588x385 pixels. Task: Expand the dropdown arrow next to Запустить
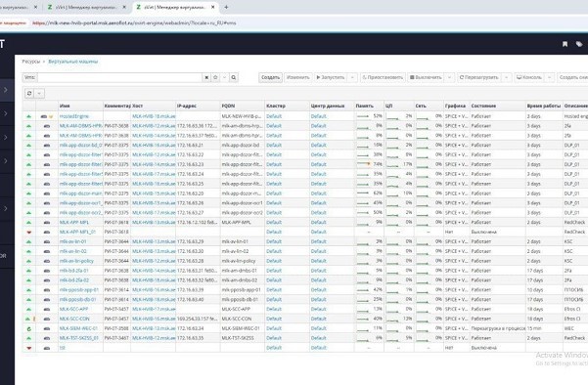click(x=352, y=77)
